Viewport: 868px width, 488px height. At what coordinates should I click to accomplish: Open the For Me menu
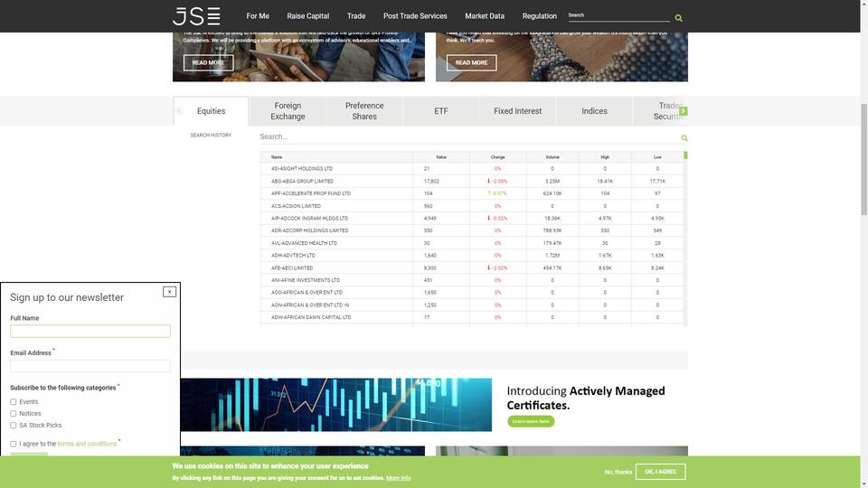point(258,16)
